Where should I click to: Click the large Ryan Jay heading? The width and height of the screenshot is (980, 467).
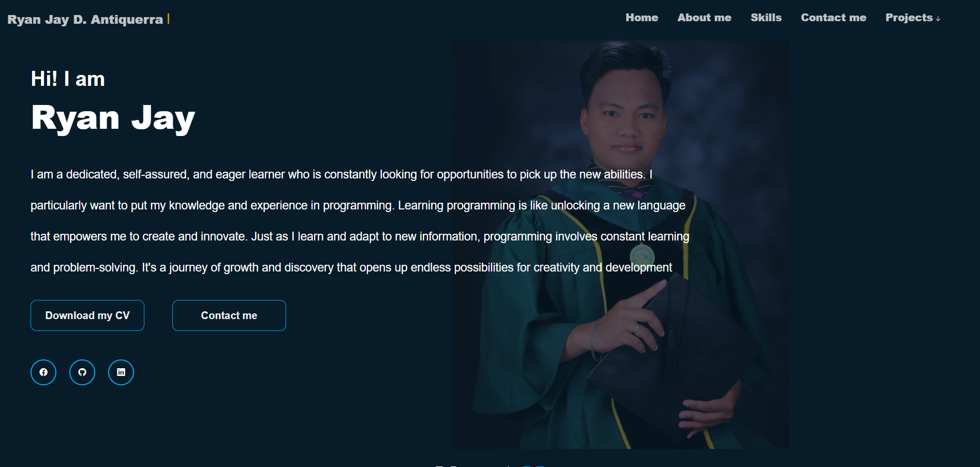tap(113, 118)
